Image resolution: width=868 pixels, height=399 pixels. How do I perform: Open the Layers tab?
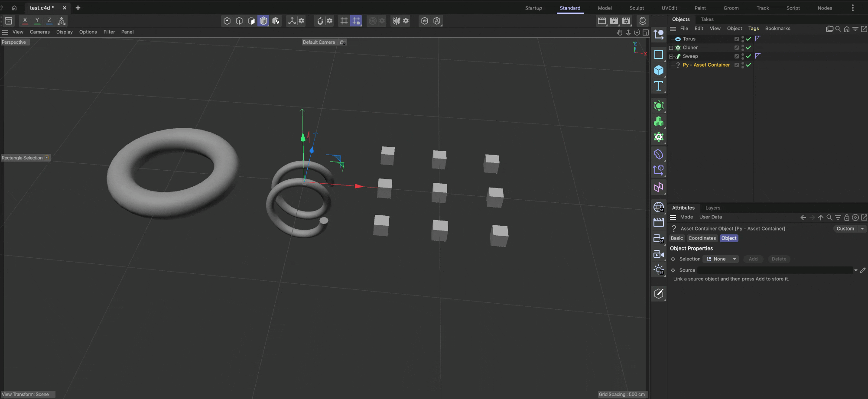(713, 208)
